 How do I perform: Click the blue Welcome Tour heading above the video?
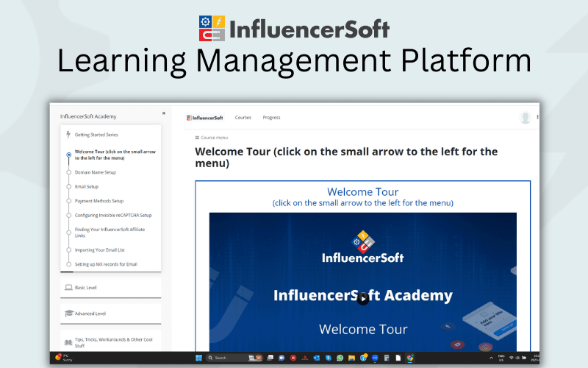pos(362,192)
